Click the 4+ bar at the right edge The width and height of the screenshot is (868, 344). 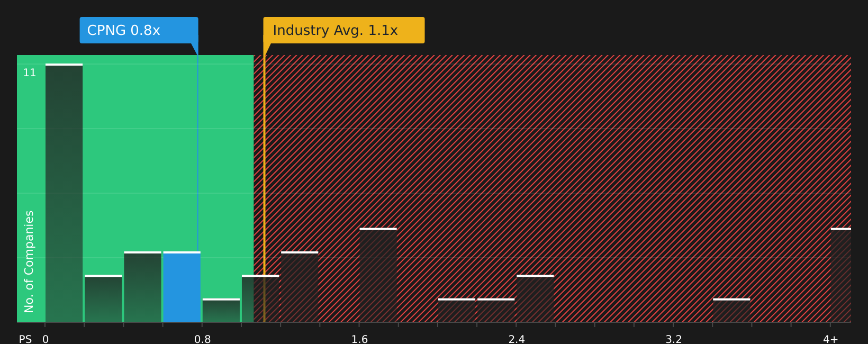841,275
